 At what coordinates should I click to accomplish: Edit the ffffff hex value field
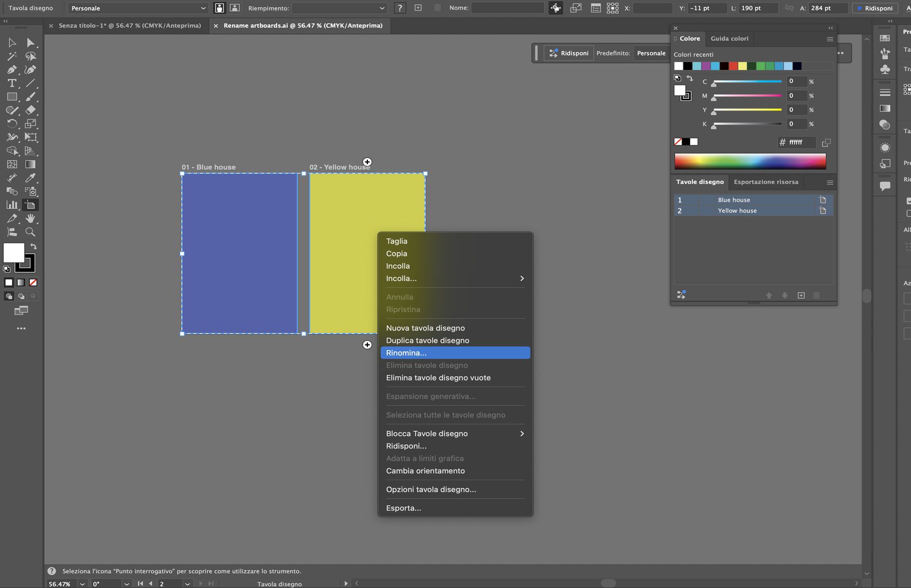tap(799, 142)
